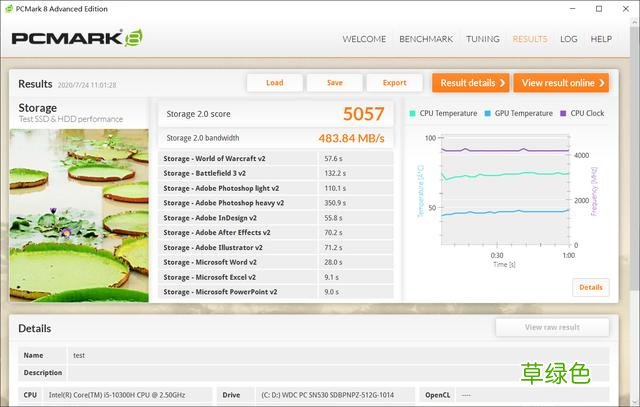Select the Microsoft PowerPoint v2 row
The width and height of the screenshot is (640, 407).
click(276, 292)
